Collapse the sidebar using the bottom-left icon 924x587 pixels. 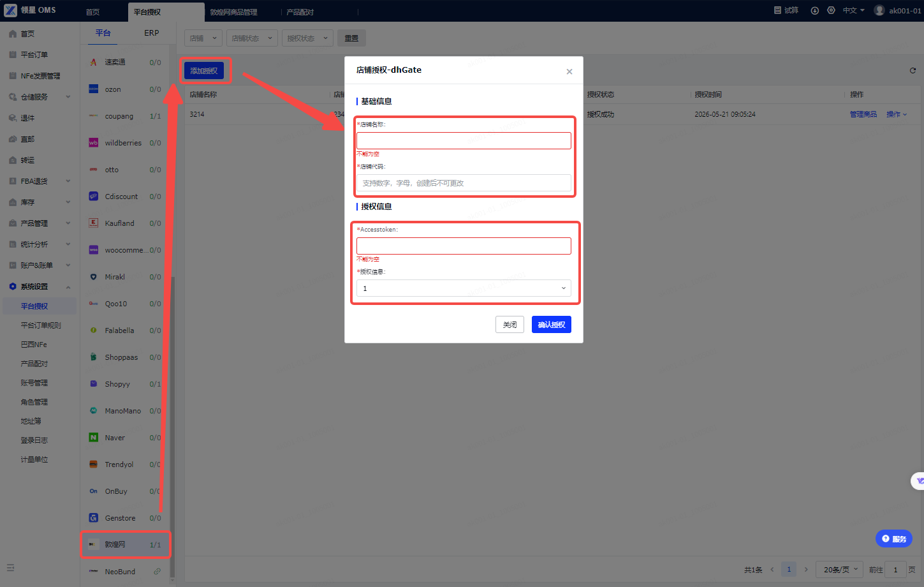coord(10,567)
